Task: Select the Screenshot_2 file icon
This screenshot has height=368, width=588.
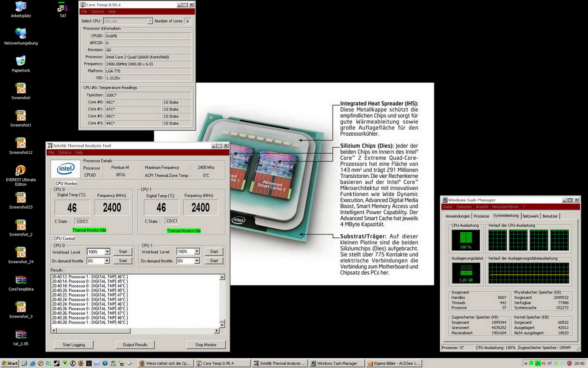Action: pos(21,228)
